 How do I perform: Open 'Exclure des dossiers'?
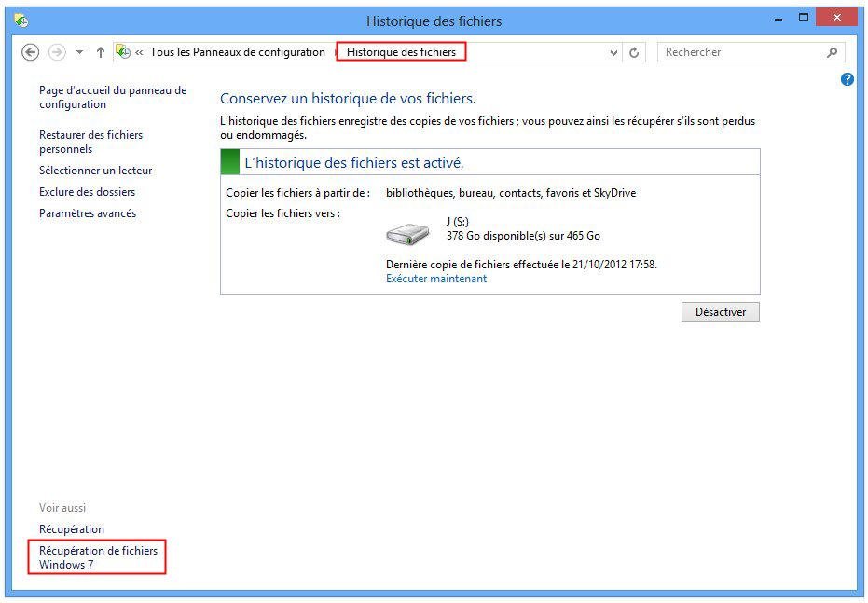[x=87, y=192]
